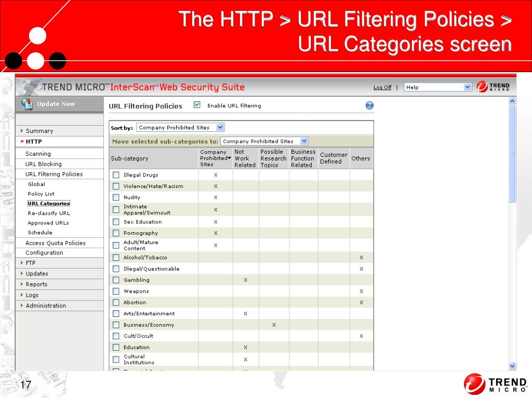This screenshot has width=532, height=399.
Task: Open Move selected sub-categories to dropdown
Action: click(264, 141)
